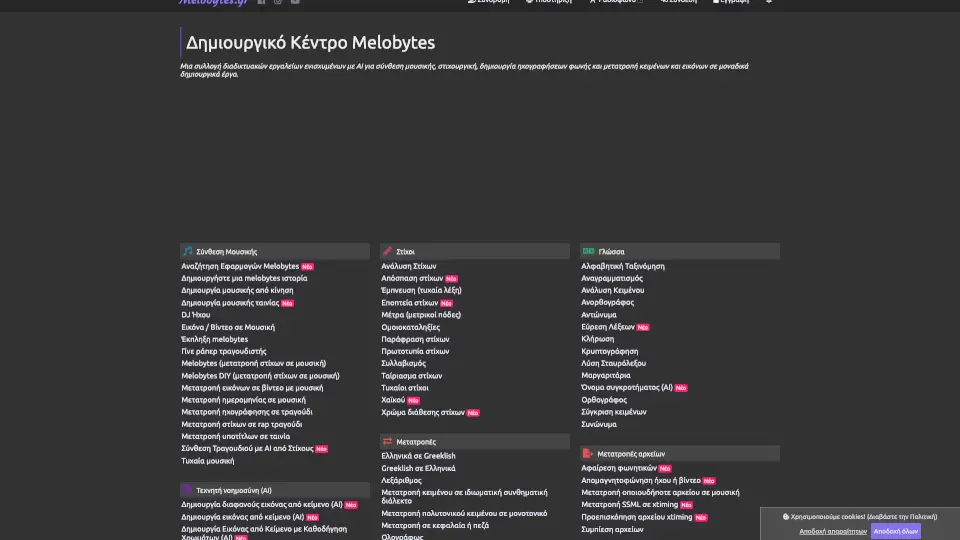Open Ελληνικά σε Greeklish

418,456
